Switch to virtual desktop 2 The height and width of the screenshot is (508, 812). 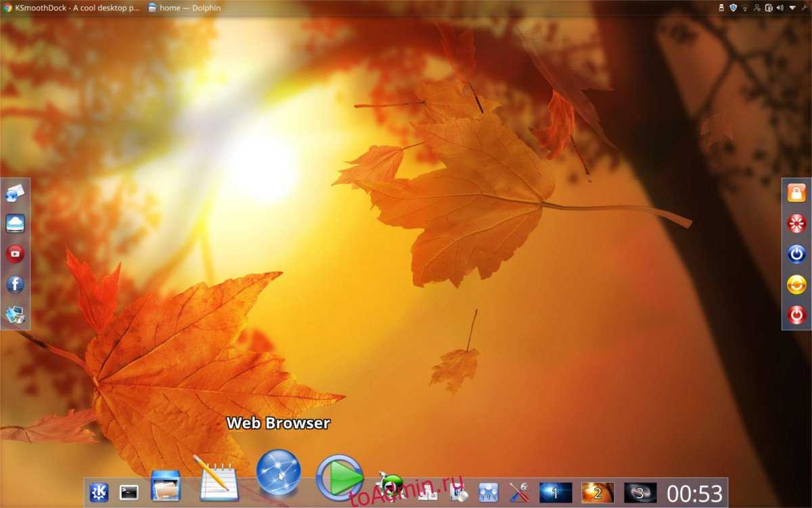click(597, 492)
